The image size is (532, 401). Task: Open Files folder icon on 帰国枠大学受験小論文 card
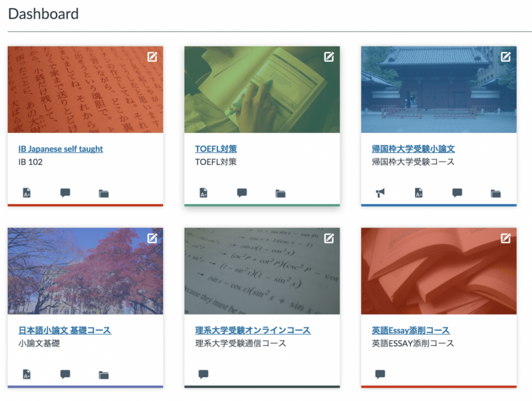tap(495, 194)
